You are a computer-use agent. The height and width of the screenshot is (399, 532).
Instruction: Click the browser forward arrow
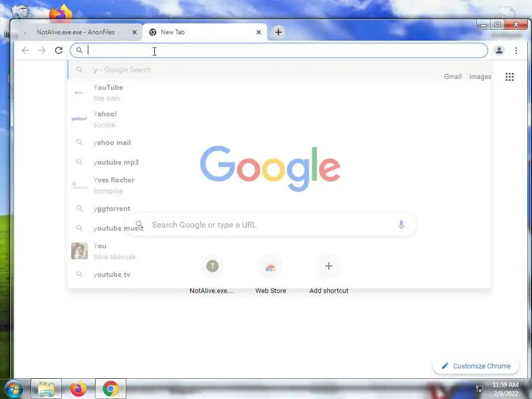[42, 50]
